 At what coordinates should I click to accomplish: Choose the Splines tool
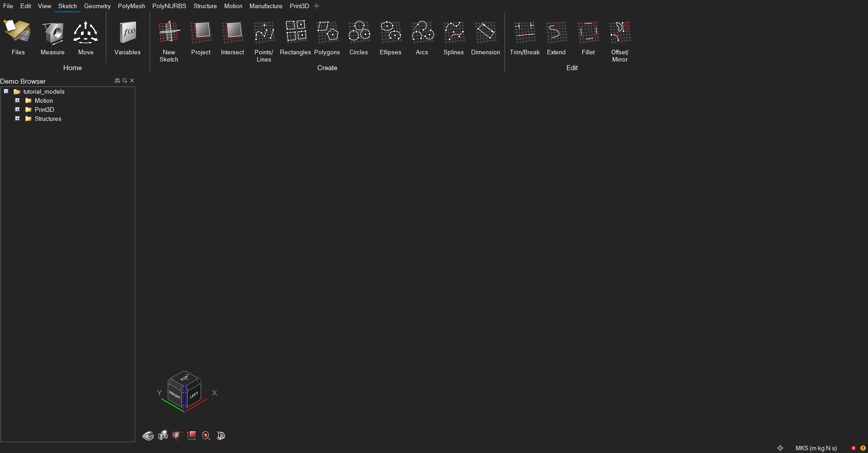coord(453,36)
